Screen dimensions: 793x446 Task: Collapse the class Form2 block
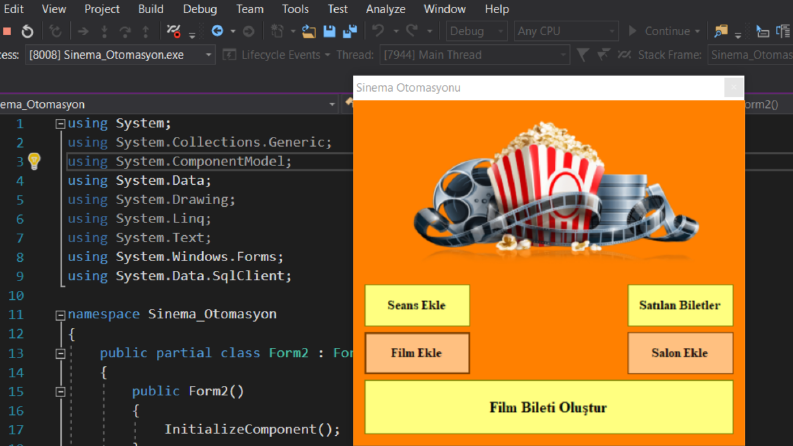[60, 353]
